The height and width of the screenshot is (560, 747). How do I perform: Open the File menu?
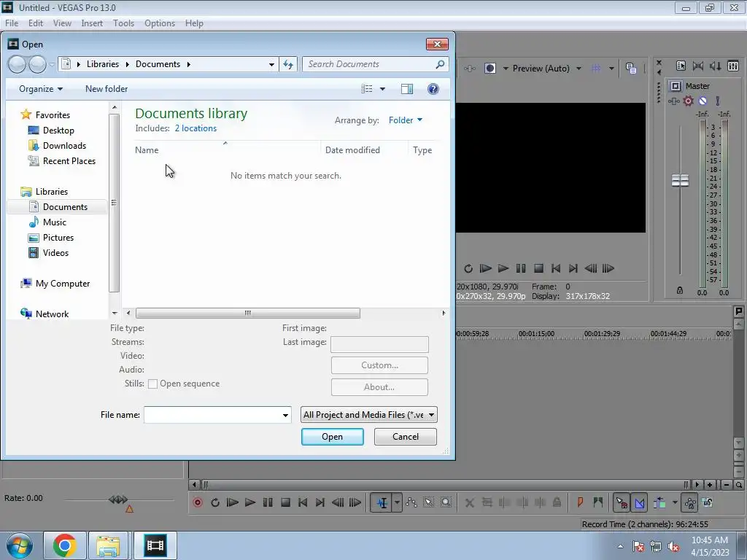pos(12,23)
